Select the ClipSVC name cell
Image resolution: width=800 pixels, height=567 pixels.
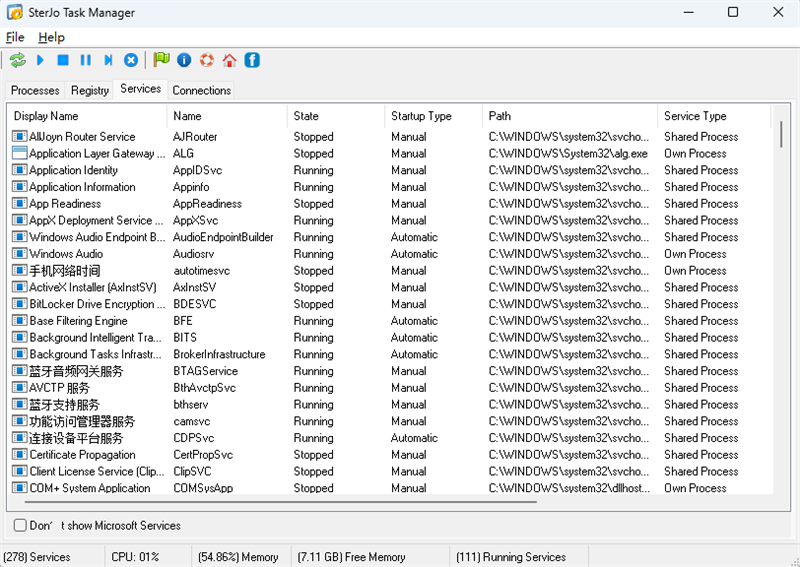point(192,471)
